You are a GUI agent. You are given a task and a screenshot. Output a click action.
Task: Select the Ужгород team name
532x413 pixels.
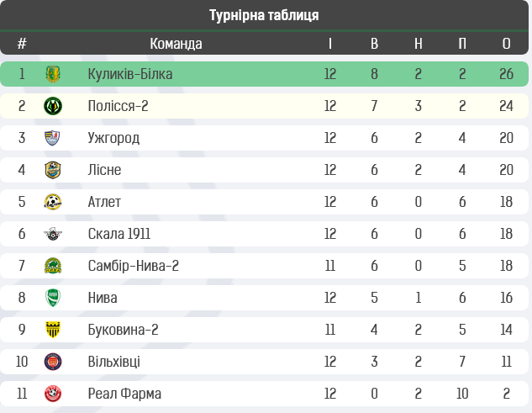(x=113, y=138)
